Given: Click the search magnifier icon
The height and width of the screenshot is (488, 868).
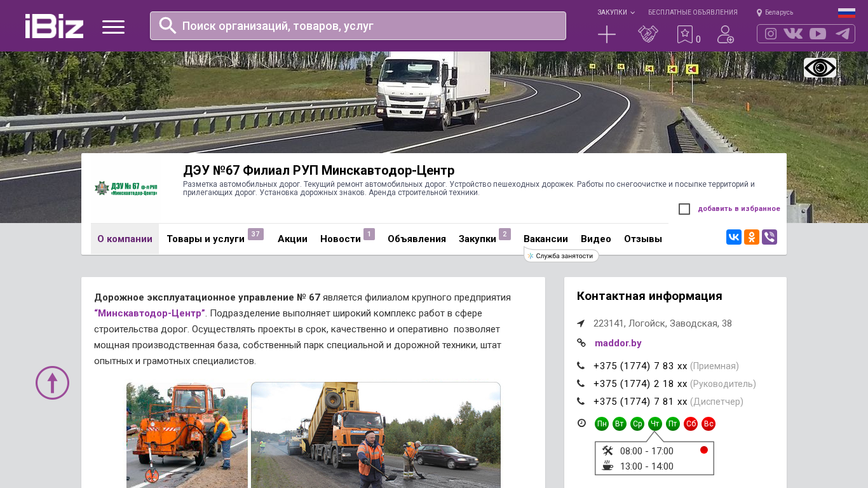Looking at the screenshot, I should (x=168, y=25).
